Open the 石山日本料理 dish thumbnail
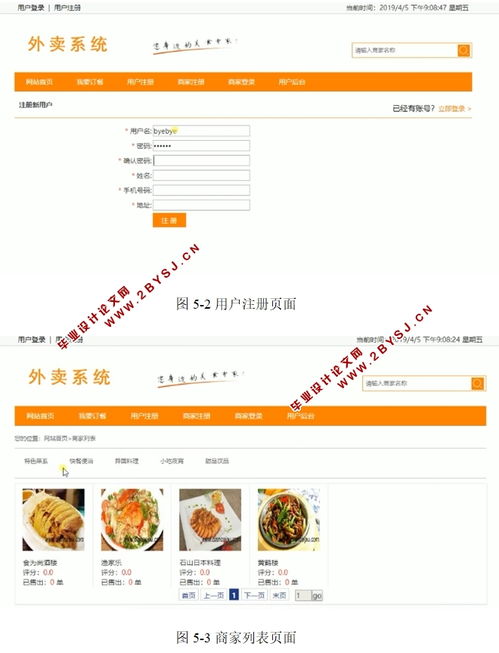The height and width of the screenshot is (653, 499). coord(210,520)
